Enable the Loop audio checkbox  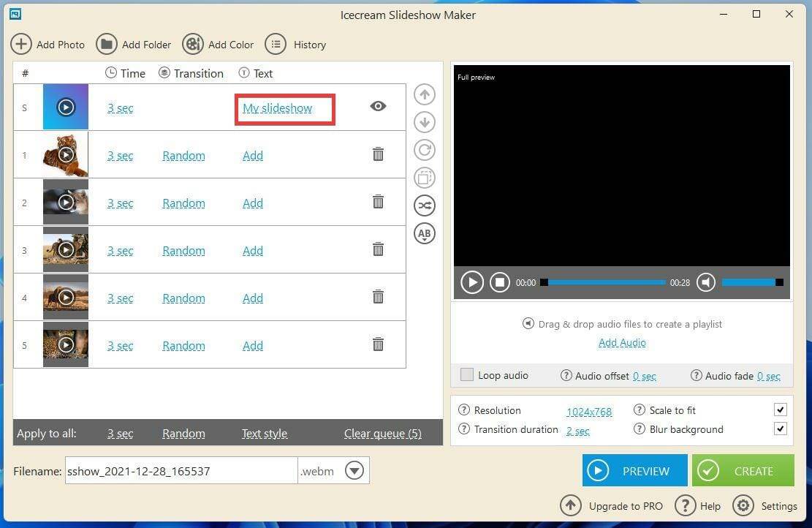pyautogui.click(x=466, y=375)
